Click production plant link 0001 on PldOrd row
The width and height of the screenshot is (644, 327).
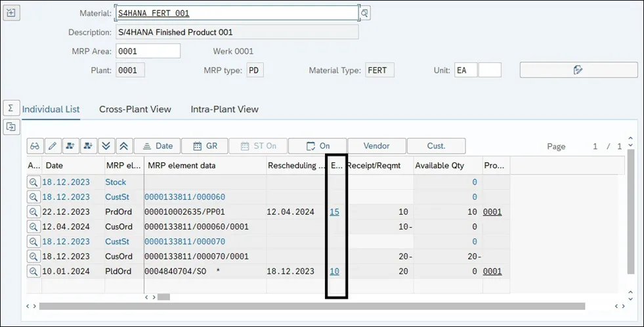(492, 271)
